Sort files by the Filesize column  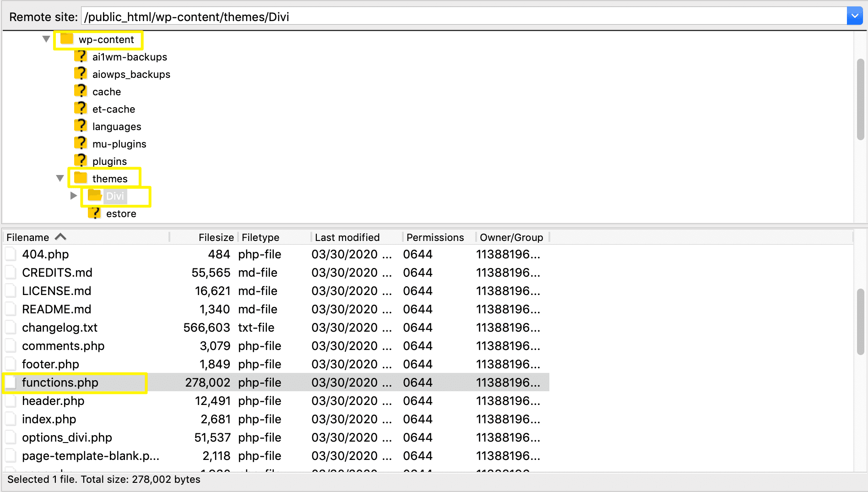[215, 237]
